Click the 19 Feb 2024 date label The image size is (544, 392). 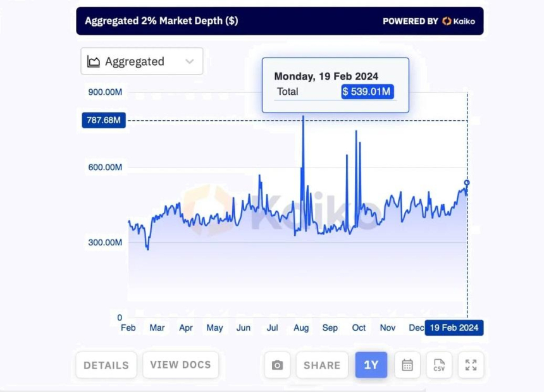(x=454, y=328)
